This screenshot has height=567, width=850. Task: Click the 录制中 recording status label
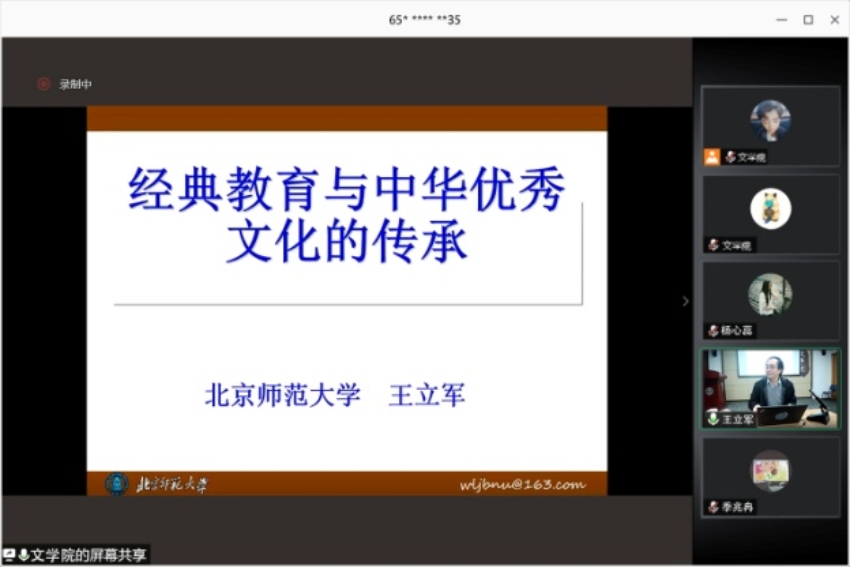click(75, 85)
